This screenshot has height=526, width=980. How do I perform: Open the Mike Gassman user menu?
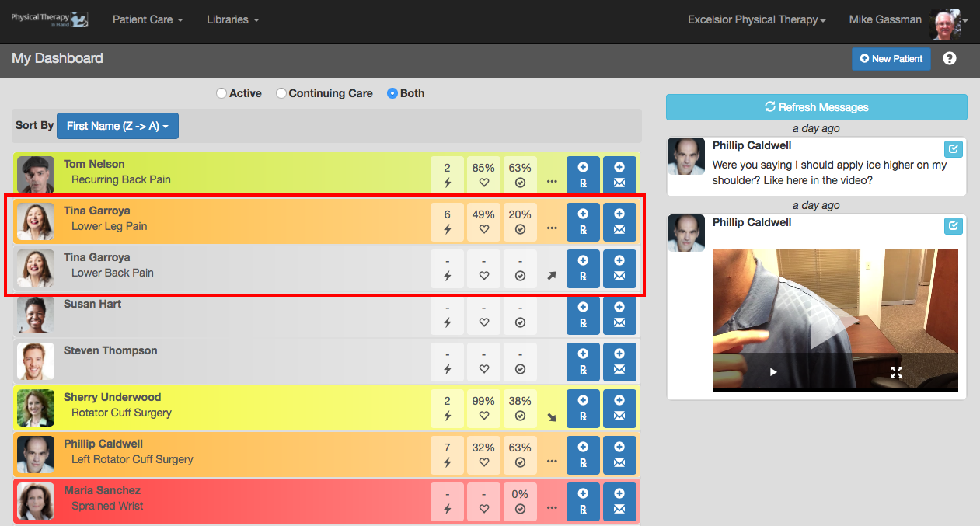908,20
